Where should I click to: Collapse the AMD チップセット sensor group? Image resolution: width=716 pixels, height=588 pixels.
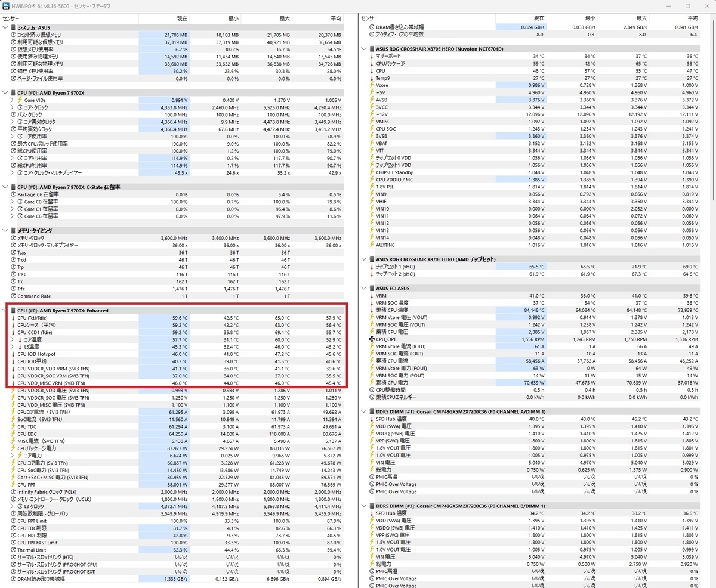click(x=364, y=259)
